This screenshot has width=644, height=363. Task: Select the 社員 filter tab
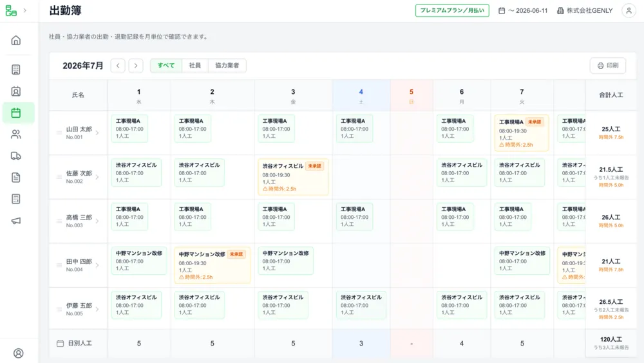(x=195, y=66)
